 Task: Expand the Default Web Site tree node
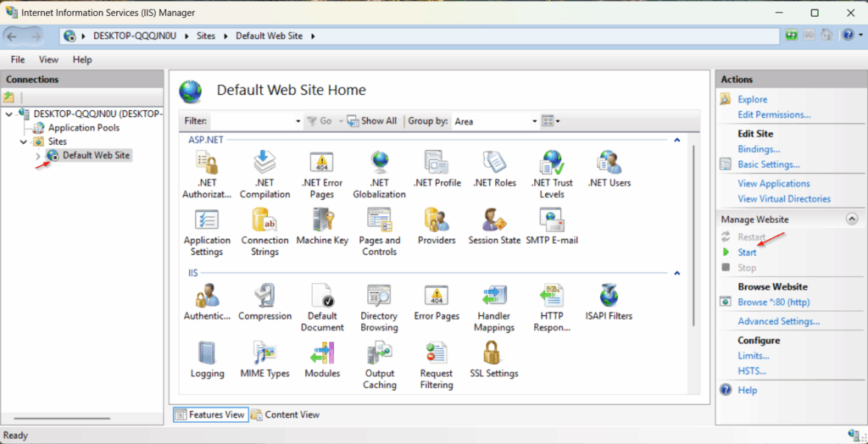[x=37, y=156]
